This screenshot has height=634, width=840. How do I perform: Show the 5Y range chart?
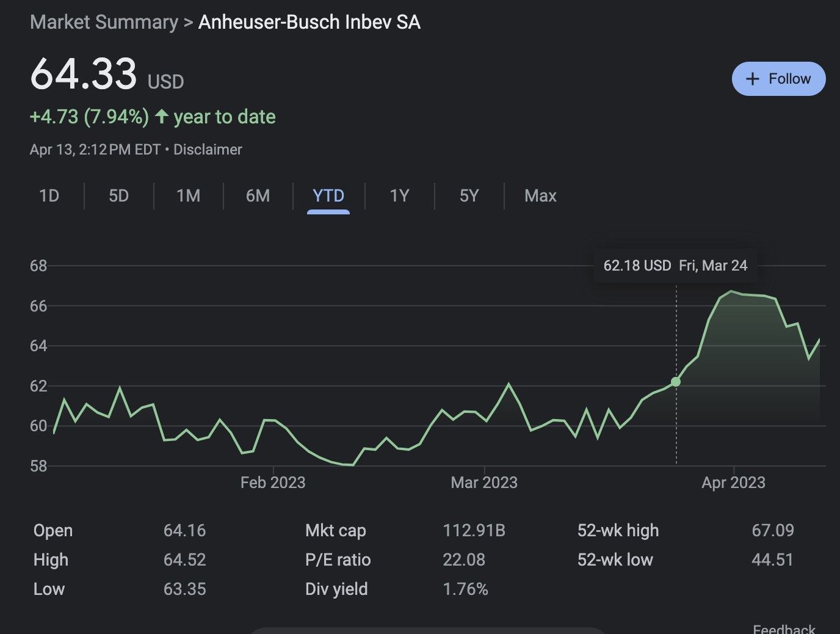(469, 195)
